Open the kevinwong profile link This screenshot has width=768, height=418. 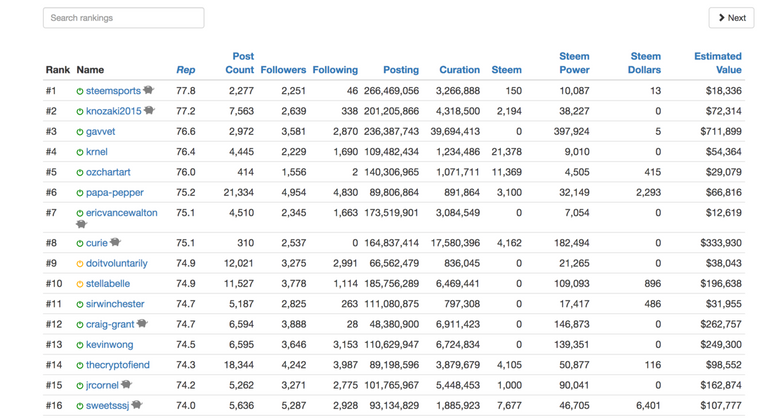point(109,345)
